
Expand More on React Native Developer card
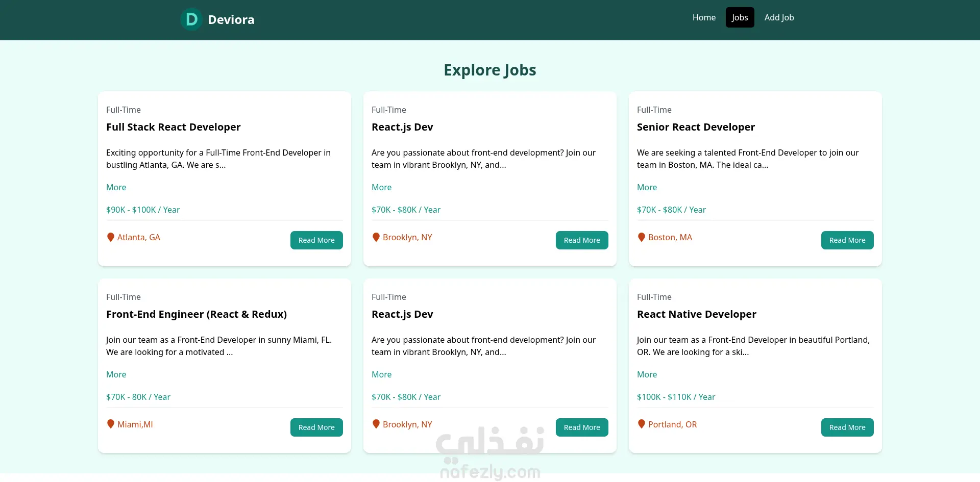[647, 374]
